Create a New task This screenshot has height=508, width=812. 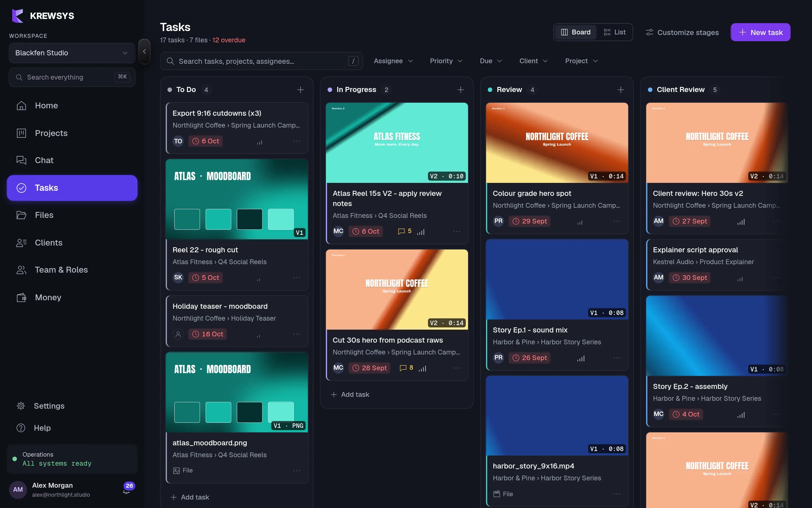tap(760, 32)
